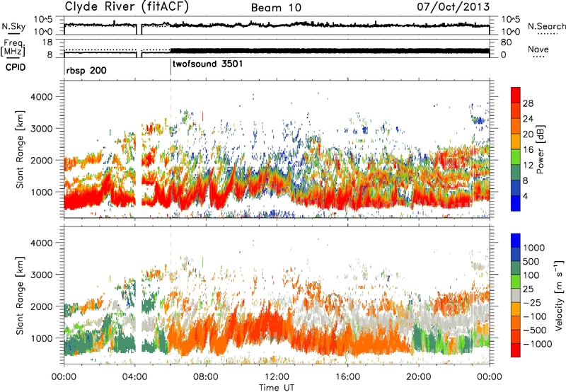The height and width of the screenshot is (392, 566).
Task: Click the "08:00" time axis tick label
Action: tap(206, 377)
